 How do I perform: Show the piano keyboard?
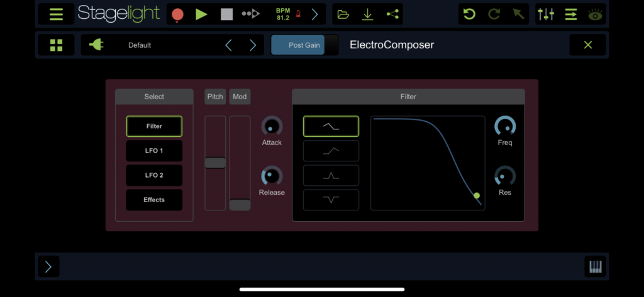[x=595, y=267]
